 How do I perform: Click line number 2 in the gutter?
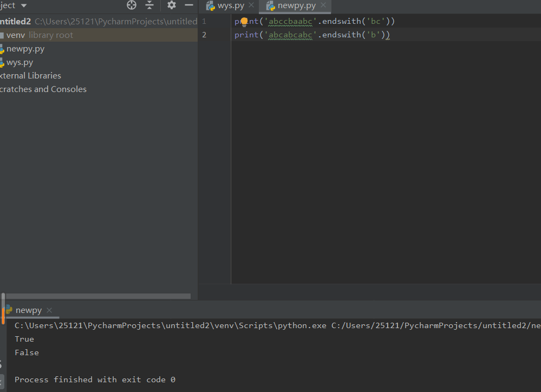(204, 35)
